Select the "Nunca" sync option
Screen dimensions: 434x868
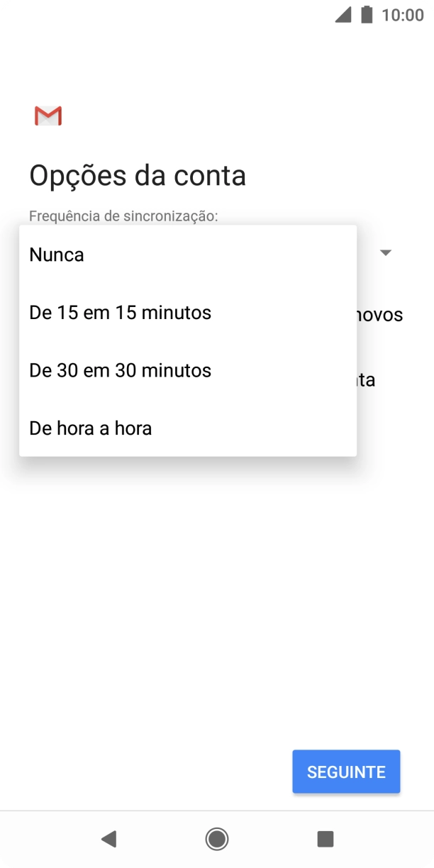56,254
